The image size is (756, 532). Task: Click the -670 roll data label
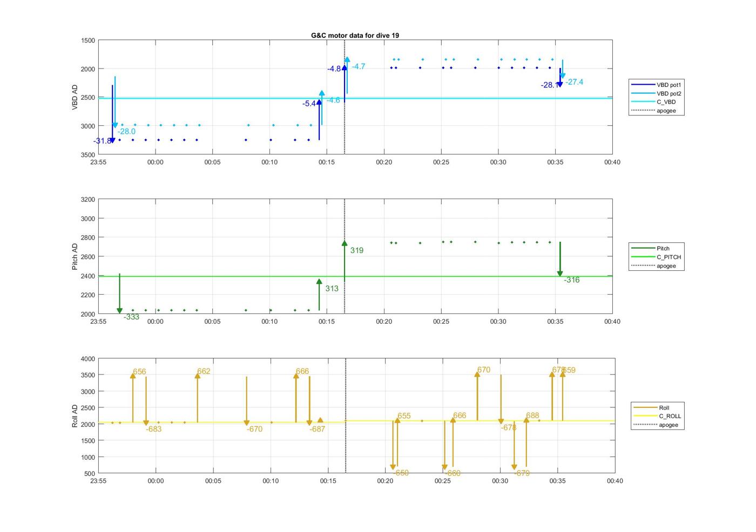254,429
